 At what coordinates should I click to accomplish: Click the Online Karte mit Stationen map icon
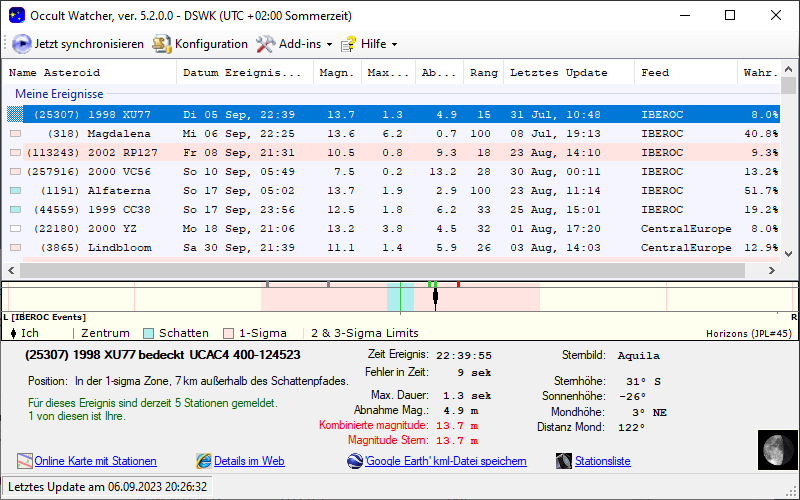(25, 461)
